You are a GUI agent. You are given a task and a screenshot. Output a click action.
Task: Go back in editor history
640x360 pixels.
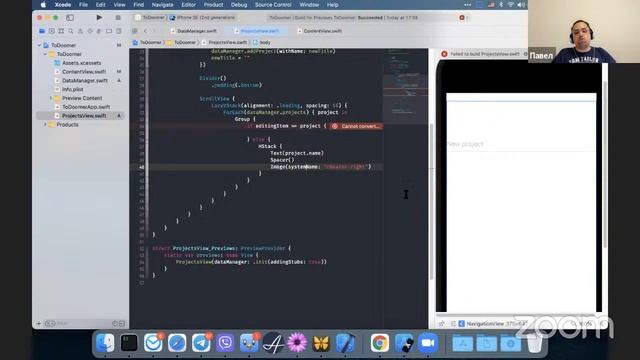pyautogui.click(x=145, y=31)
